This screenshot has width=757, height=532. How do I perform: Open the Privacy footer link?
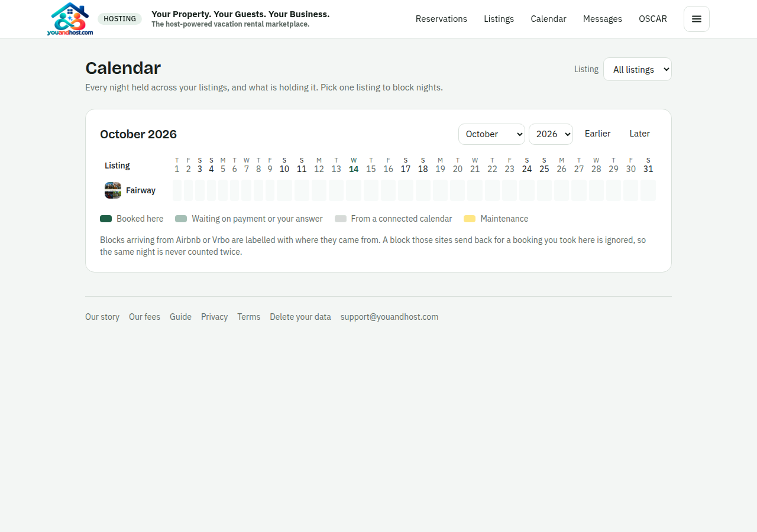click(214, 317)
